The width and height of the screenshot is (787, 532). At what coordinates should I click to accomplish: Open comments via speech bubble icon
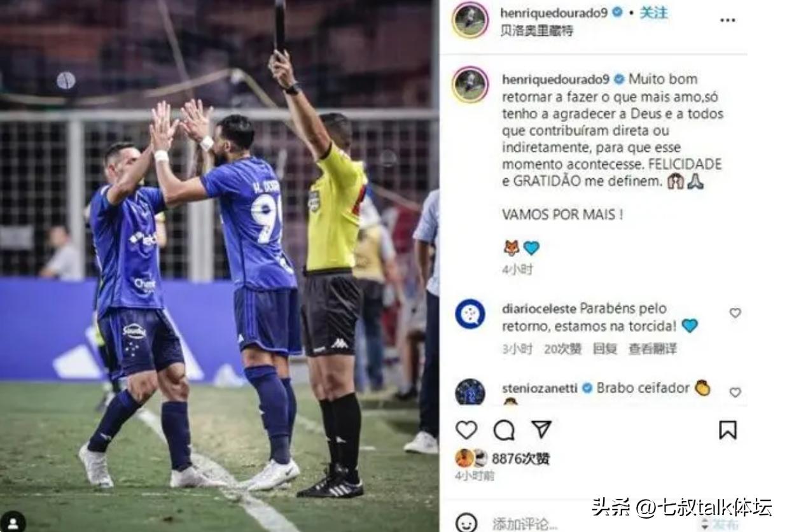pyautogui.click(x=504, y=430)
